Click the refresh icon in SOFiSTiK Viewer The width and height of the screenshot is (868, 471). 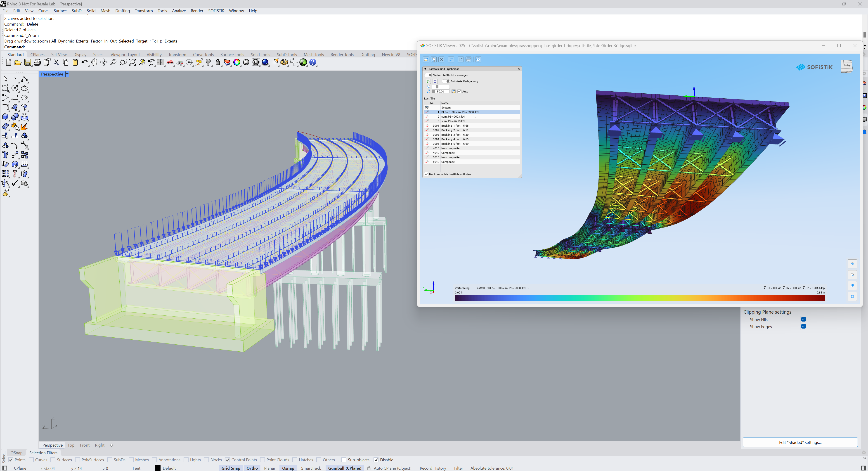tap(451, 60)
